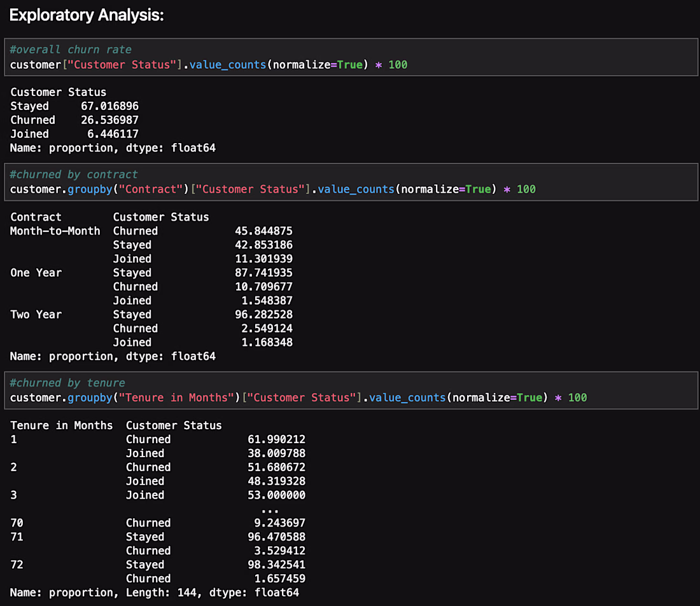Image resolution: width=700 pixels, height=606 pixels.
Task: Focus the code cell commented "#churned by contract"
Action: (x=351, y=182)
